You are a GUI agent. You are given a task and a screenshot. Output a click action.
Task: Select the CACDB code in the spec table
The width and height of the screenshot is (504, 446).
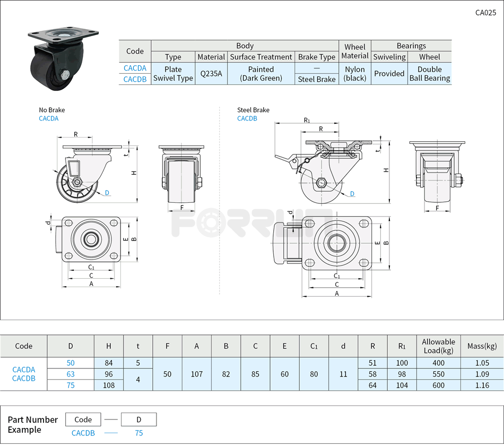click(134, 79)
